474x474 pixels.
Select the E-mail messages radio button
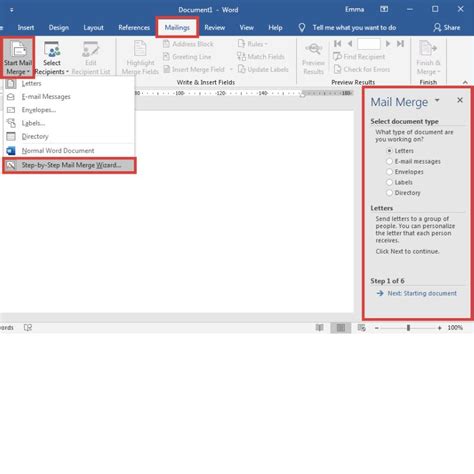pos(389,161)
